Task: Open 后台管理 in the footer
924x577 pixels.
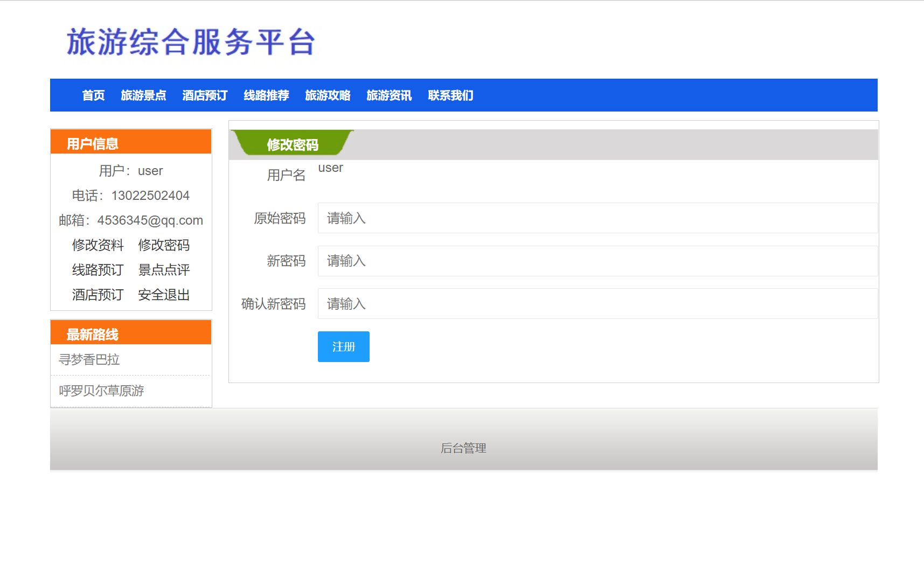Action: [463, 448]
